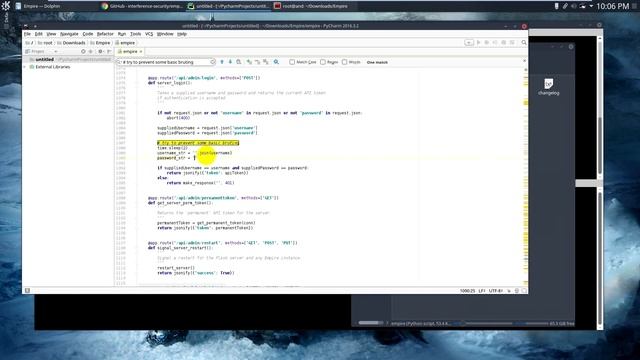Open the Edit menu
This screenshot has height=360, width=640.
(x=38, y=34)
